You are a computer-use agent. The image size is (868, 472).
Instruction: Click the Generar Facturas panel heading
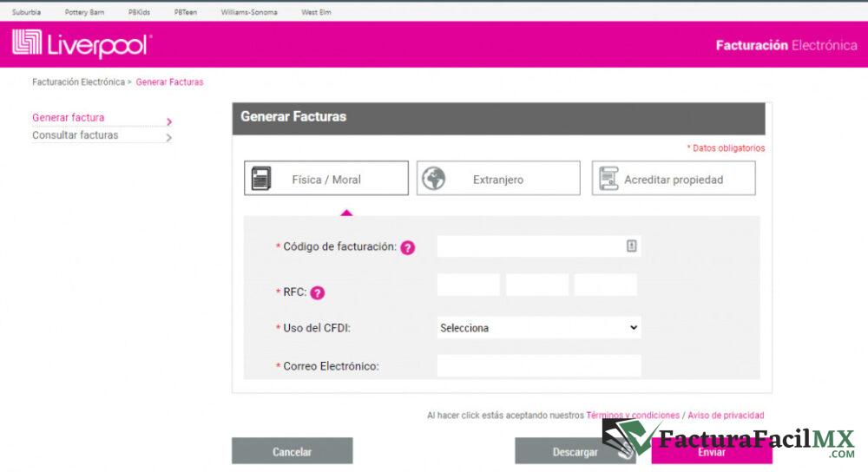293,117
